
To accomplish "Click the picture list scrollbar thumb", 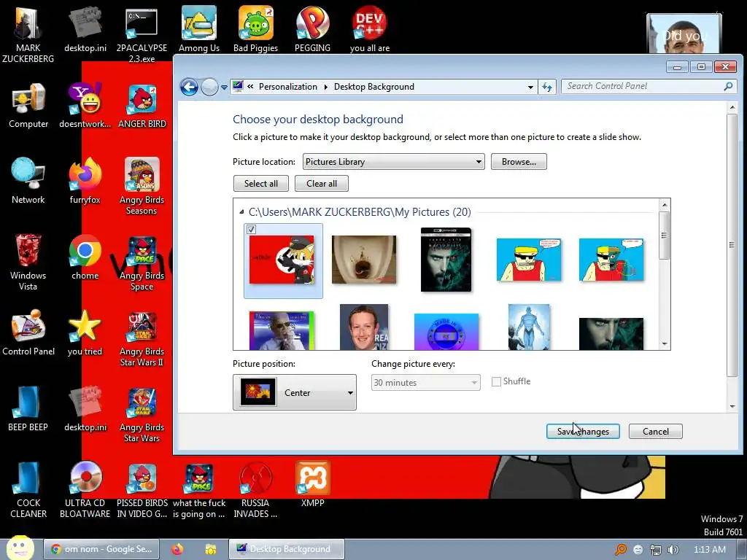I will (x=665, y=236).
